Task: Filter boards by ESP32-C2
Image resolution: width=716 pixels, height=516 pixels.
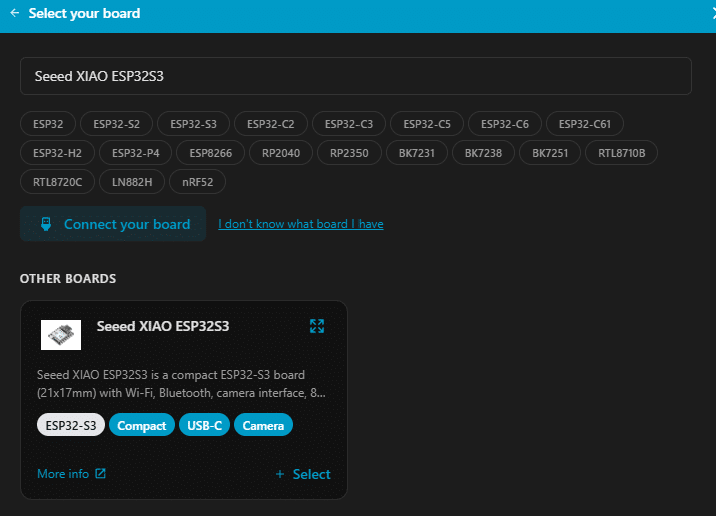Action: [x=271, y=124]
